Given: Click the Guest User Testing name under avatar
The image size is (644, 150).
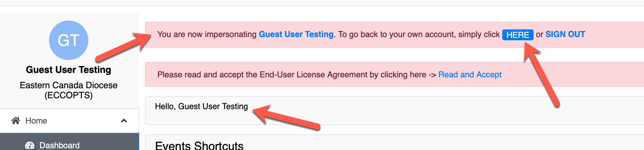Looking at the screenshot, I should point(68,70).
